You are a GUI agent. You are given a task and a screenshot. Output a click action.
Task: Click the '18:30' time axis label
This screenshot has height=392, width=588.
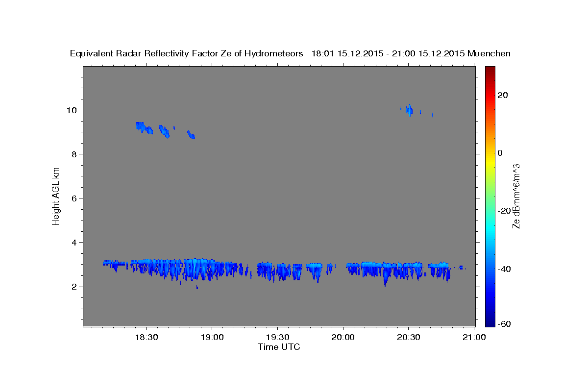(x=146, y=337)
